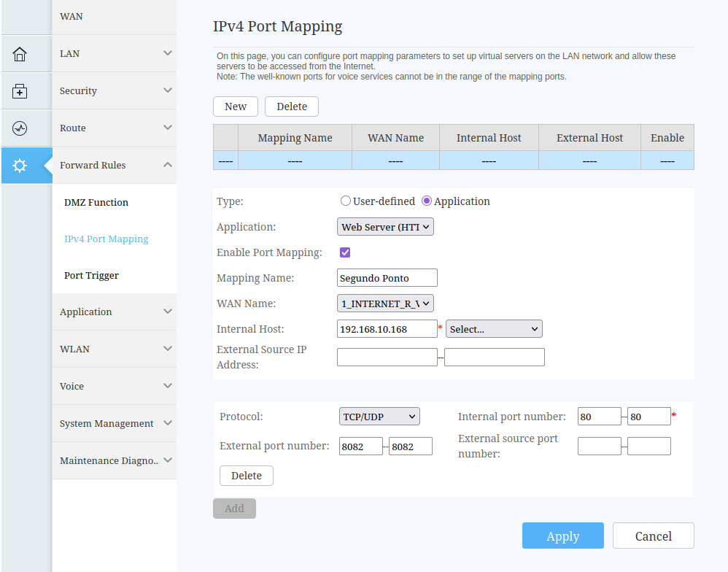Select the gear Advanced settings icon
The image size is (728, 572).
pyautogui.click(x=20, y=166)
